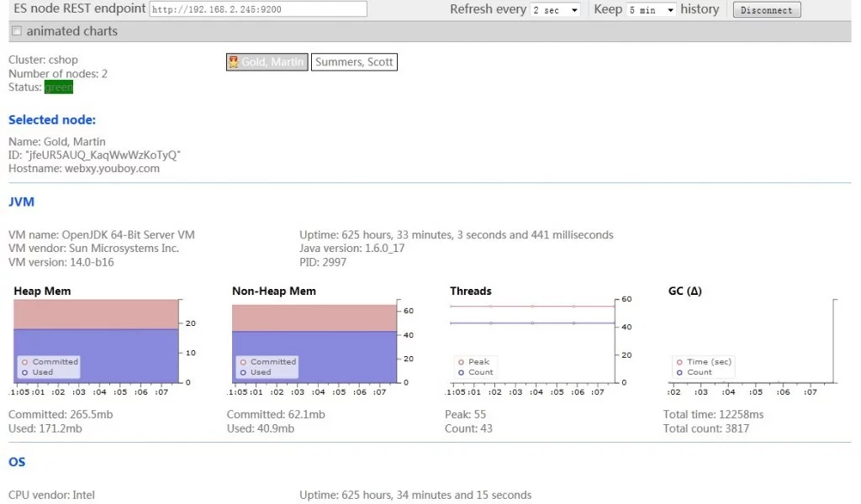
Task: Click the VM name OpenJDK text
Action: point(102,234)
